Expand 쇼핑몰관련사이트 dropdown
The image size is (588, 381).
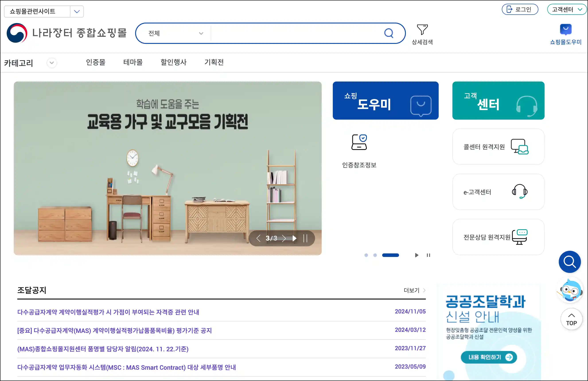[x=77, y=11]
